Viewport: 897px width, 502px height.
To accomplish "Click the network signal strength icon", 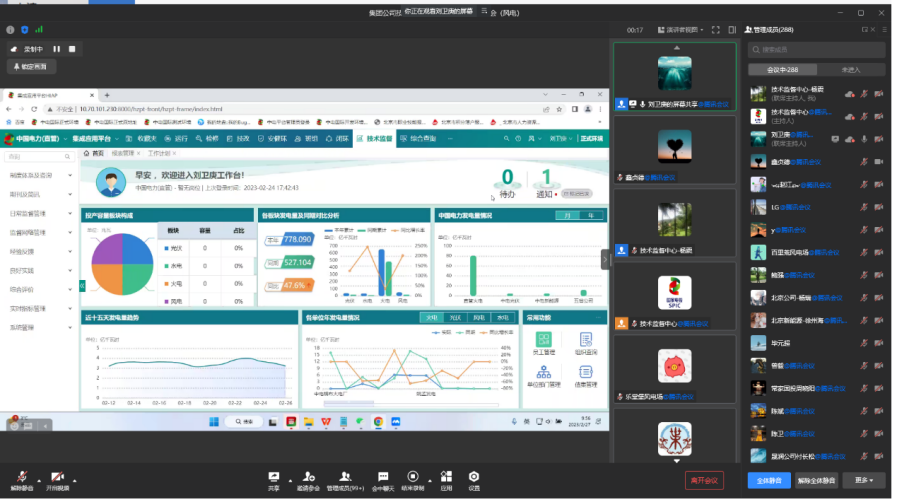I will click(x=39, y=30).
